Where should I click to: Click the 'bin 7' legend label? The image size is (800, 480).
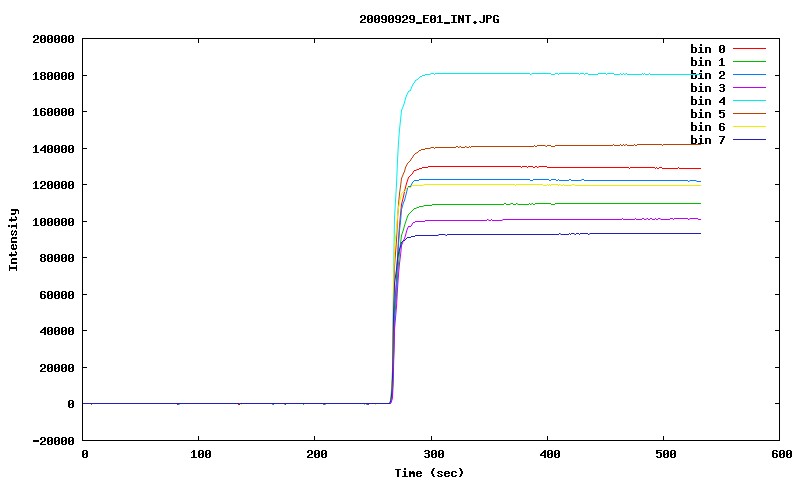(708, 140)
